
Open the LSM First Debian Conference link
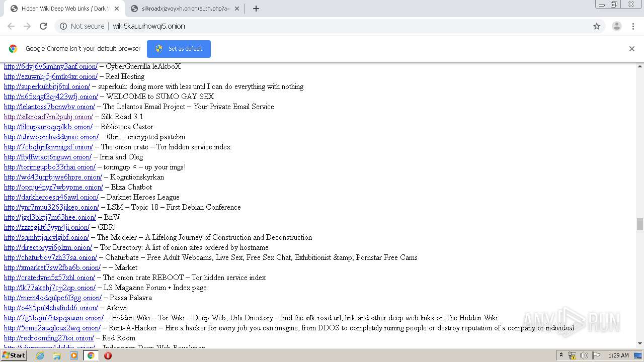[x=51, y=207]
